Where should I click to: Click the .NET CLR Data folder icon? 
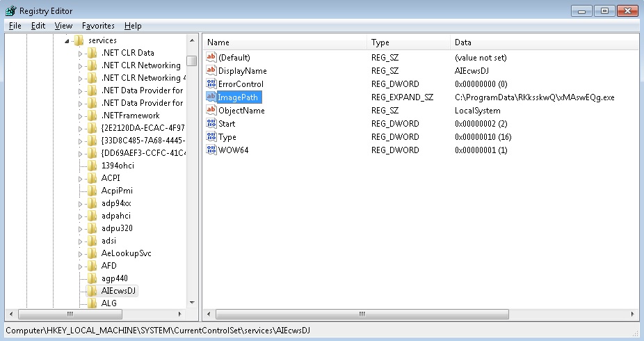pos(92,53)
